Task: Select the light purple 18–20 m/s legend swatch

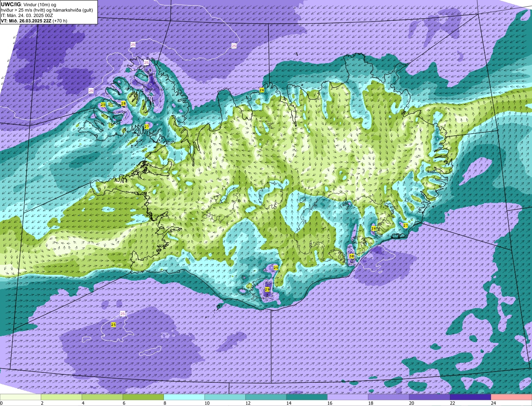Action: click(389, 397)
